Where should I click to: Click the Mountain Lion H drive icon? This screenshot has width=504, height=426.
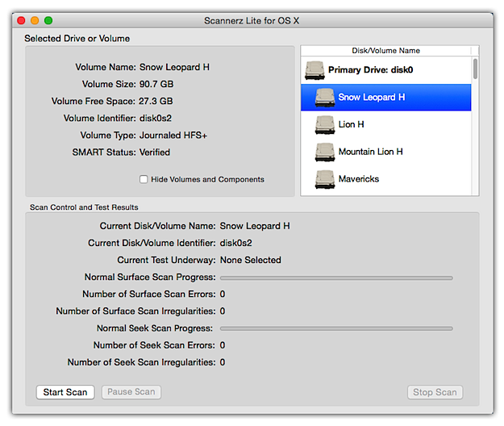click(325, 152)
